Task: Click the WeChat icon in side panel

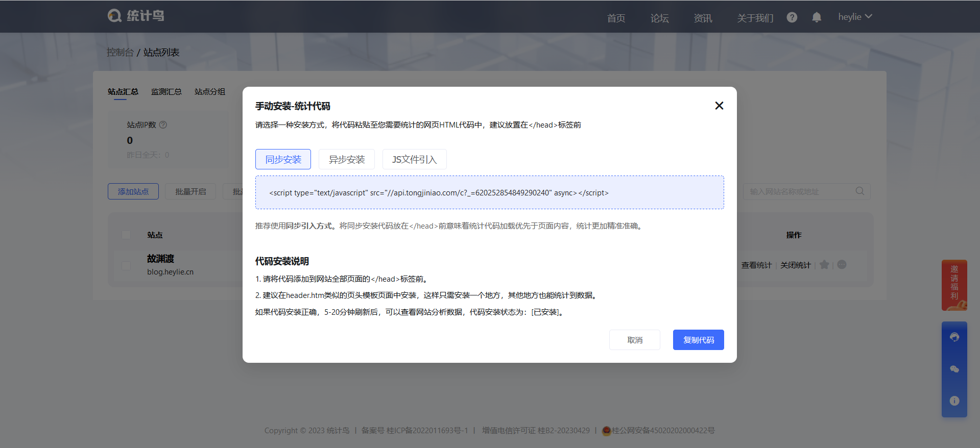Action: pyautogui.click(x=954, y=369)
